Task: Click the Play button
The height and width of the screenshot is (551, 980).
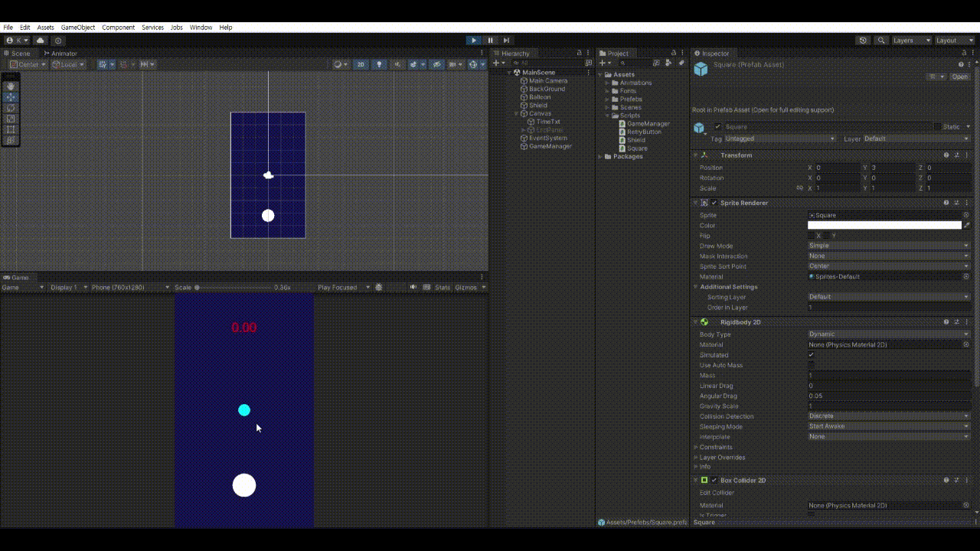Action: point(474,41)
